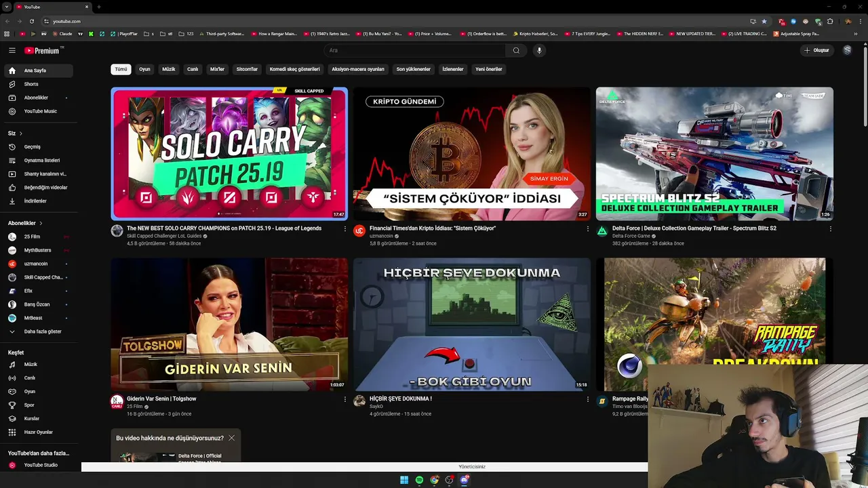The image size is (868, 488).
Task: Open the Windows Start menu
Action: tap(404, 480)
